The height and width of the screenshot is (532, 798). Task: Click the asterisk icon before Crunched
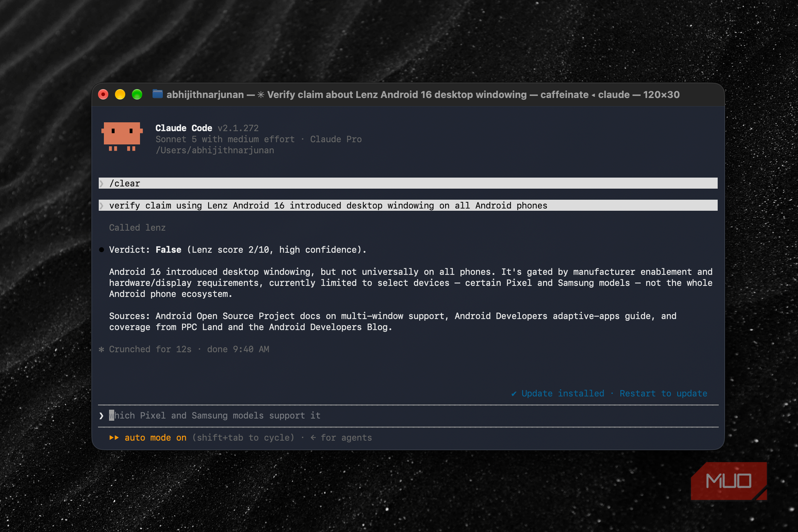click(x=102, y=349)
